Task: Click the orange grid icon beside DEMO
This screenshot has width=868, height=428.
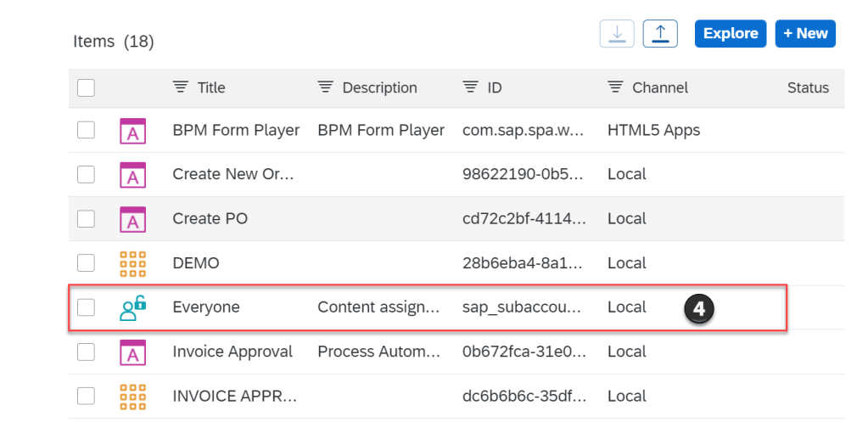Action: tap(132, 263)
